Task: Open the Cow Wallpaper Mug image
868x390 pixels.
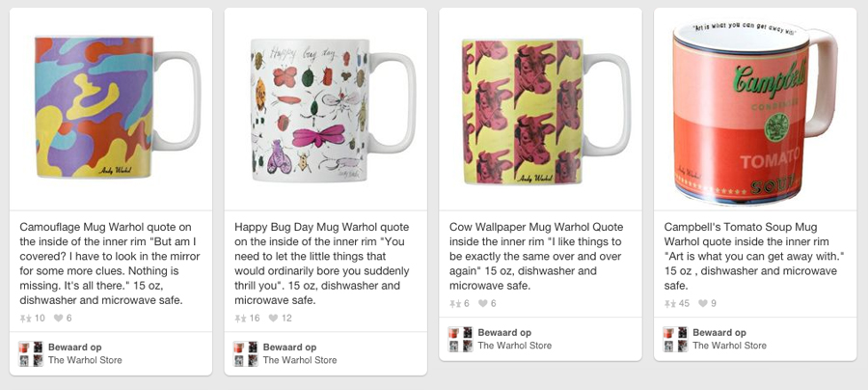Action: click(x=540, y=108)
